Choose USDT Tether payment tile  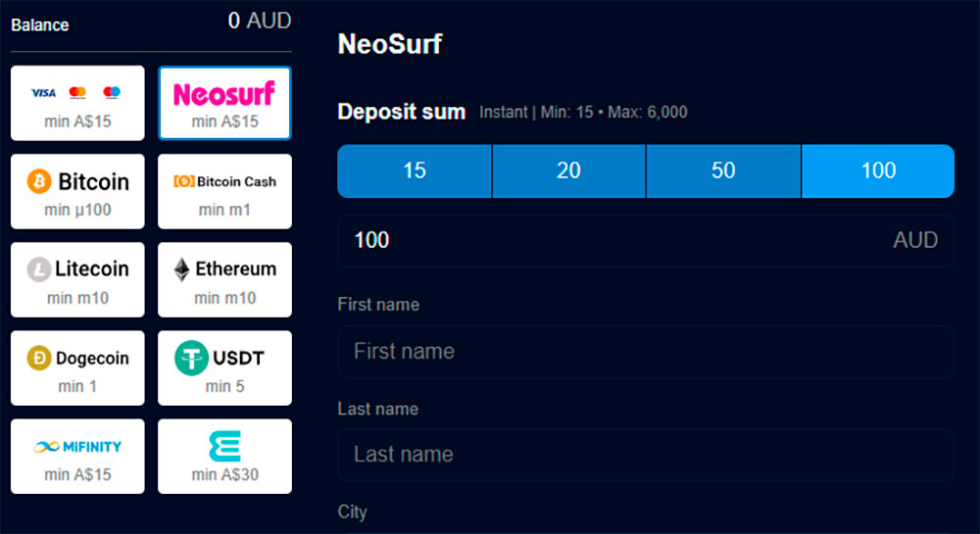pyautogui.click(x=224, y=367)
